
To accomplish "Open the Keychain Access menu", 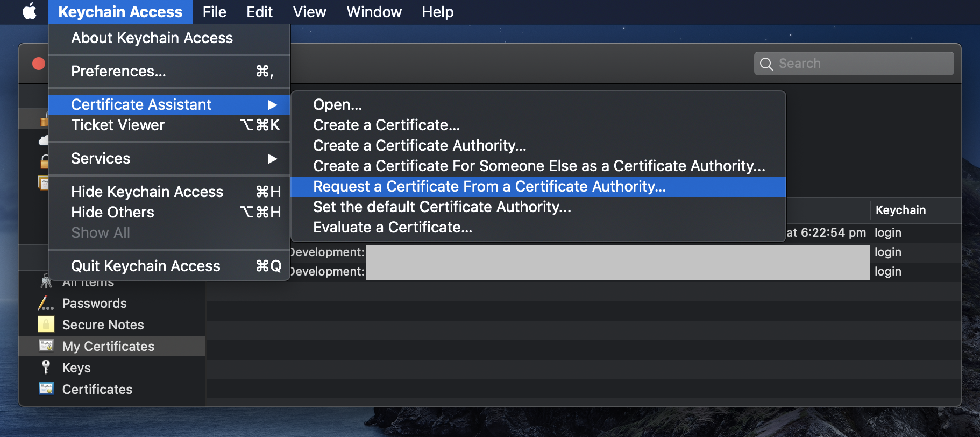I will (x=120, y=12).
